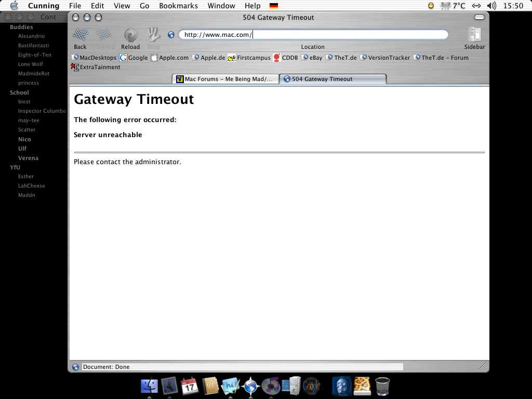Select the School group in the contact list

coord(19,92)
